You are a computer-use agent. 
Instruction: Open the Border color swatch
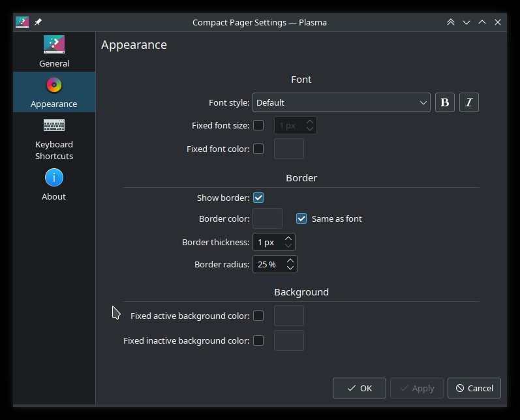point(268,218)
